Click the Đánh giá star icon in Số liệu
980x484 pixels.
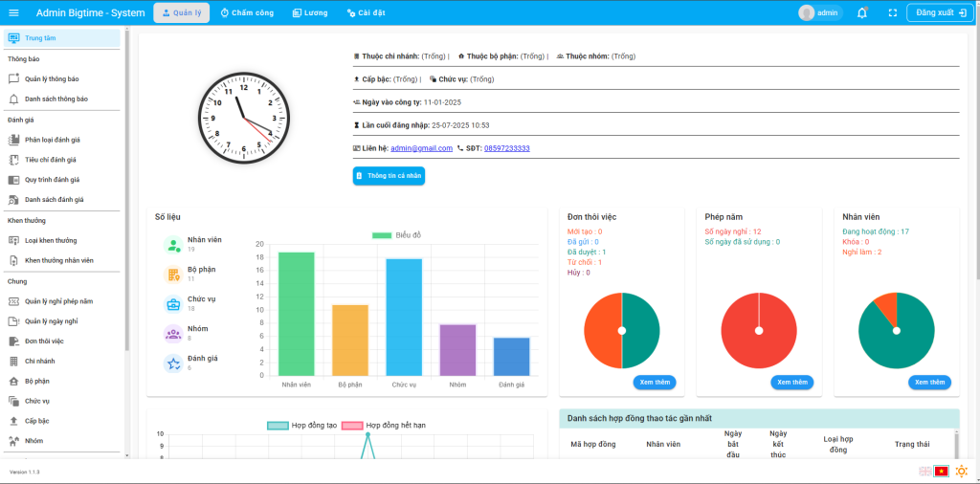[x=173, y=363]
